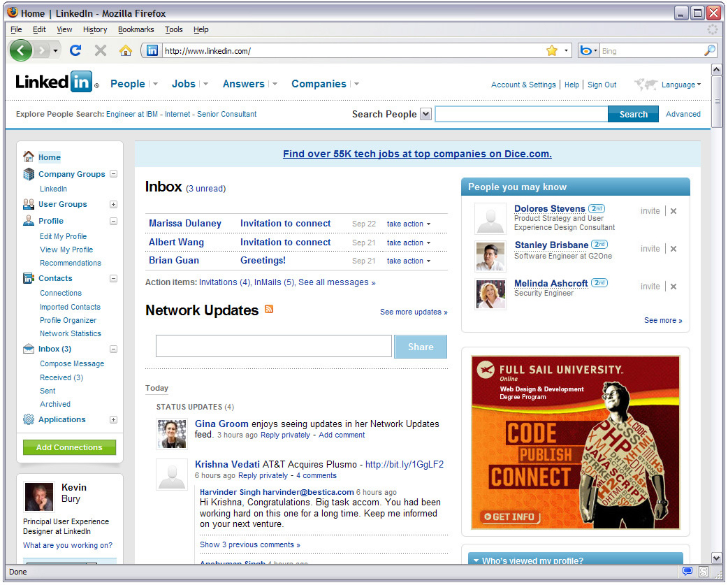Click the network update status text box

click(273, 347)
